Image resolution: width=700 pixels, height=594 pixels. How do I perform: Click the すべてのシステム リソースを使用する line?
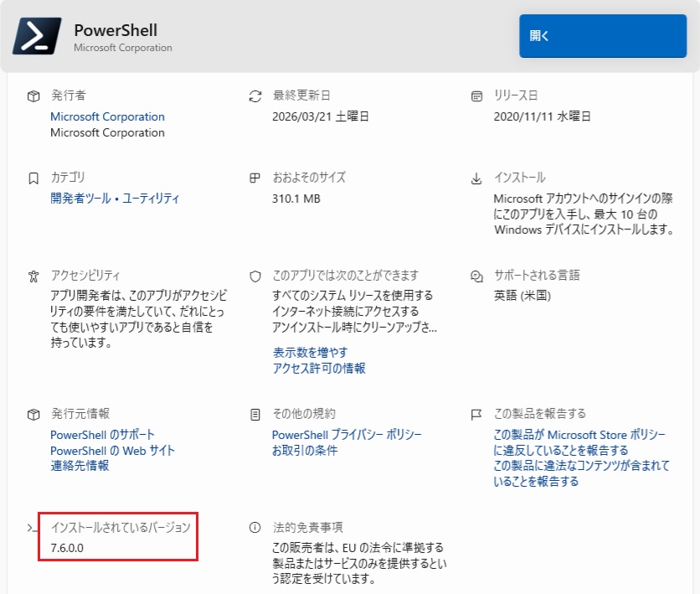(x=353, y=296)
